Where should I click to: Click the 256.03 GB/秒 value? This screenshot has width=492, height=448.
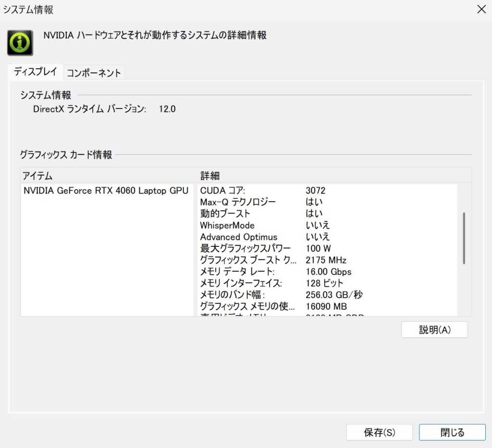pos(334,295)
